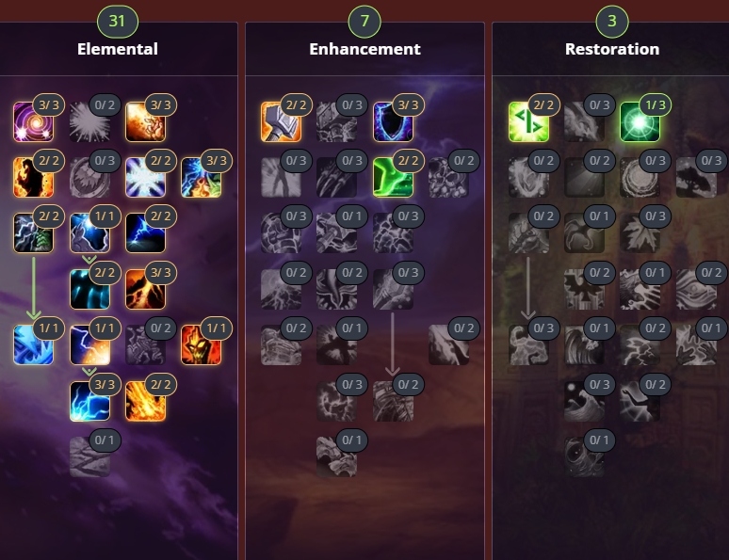729x560 pixels.
Task: Select the Enhancement tree header
Action: (x=364, y=49)
